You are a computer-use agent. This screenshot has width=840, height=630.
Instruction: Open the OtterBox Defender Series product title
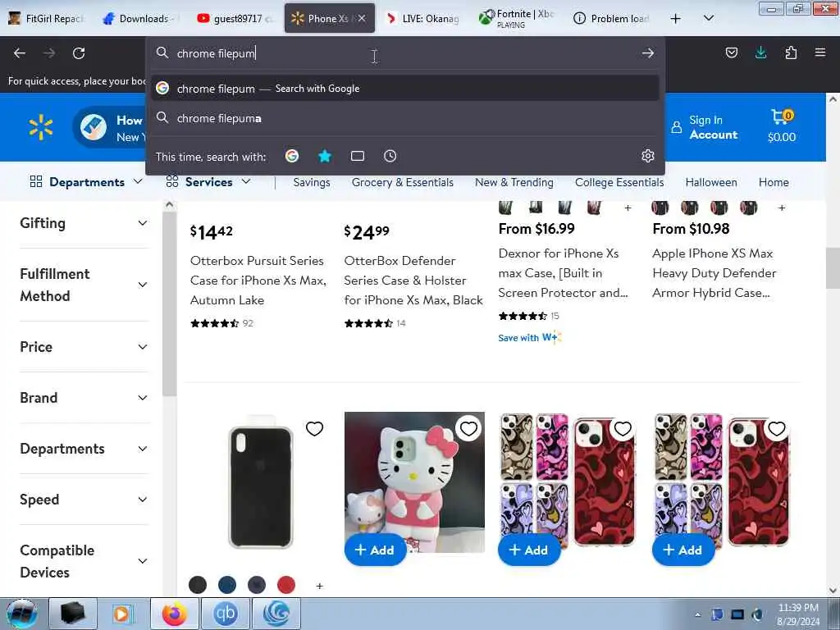[413, 281]
